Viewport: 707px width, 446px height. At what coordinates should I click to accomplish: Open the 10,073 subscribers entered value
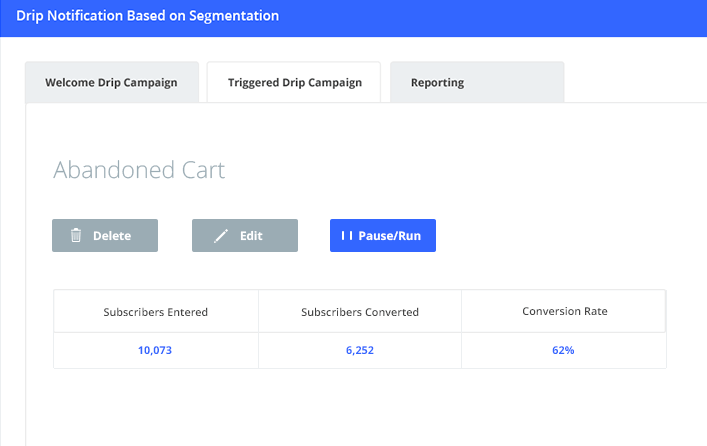[x=156, y=350]
